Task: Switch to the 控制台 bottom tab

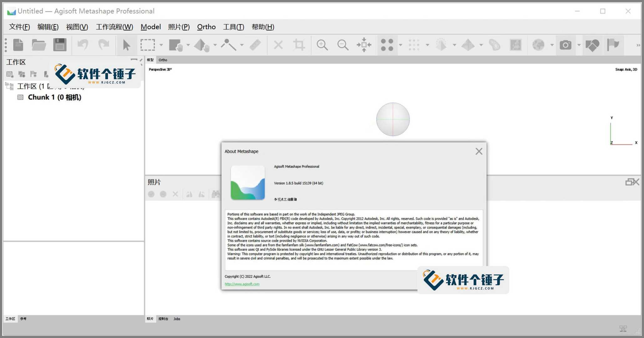Action: coord(163,319)
